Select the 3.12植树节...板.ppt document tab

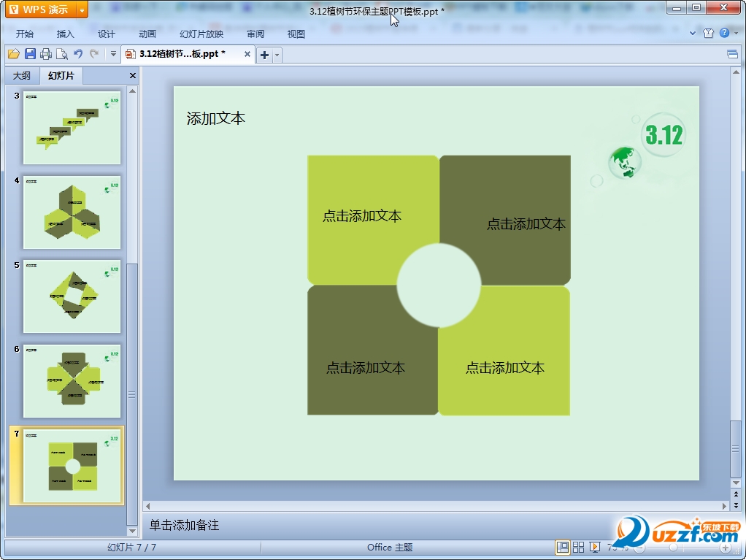[x=182, y=54]
